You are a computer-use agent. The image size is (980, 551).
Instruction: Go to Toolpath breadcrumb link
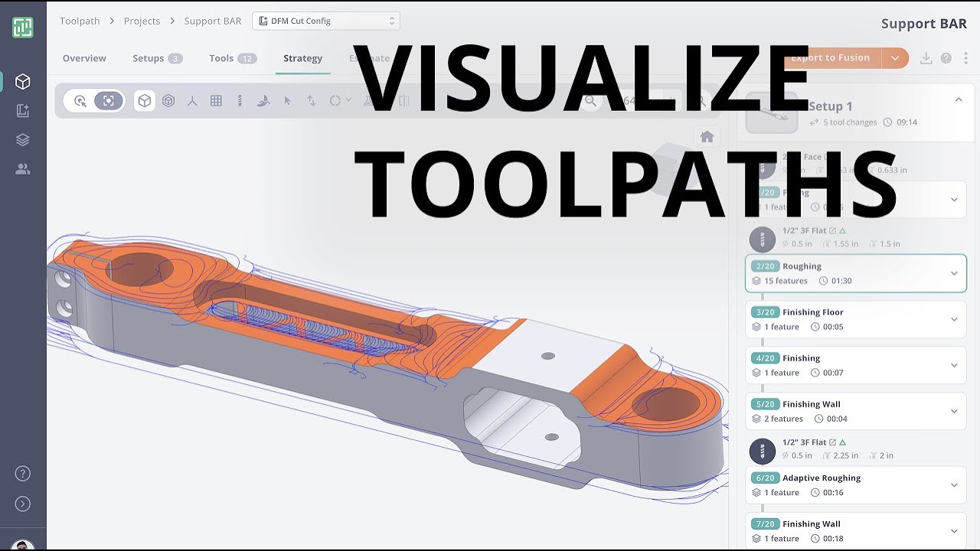pos(80,21)
